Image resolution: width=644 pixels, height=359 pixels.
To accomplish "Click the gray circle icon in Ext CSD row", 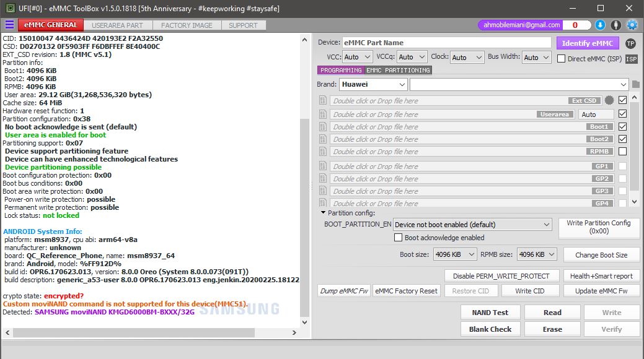I will (609, 100).
